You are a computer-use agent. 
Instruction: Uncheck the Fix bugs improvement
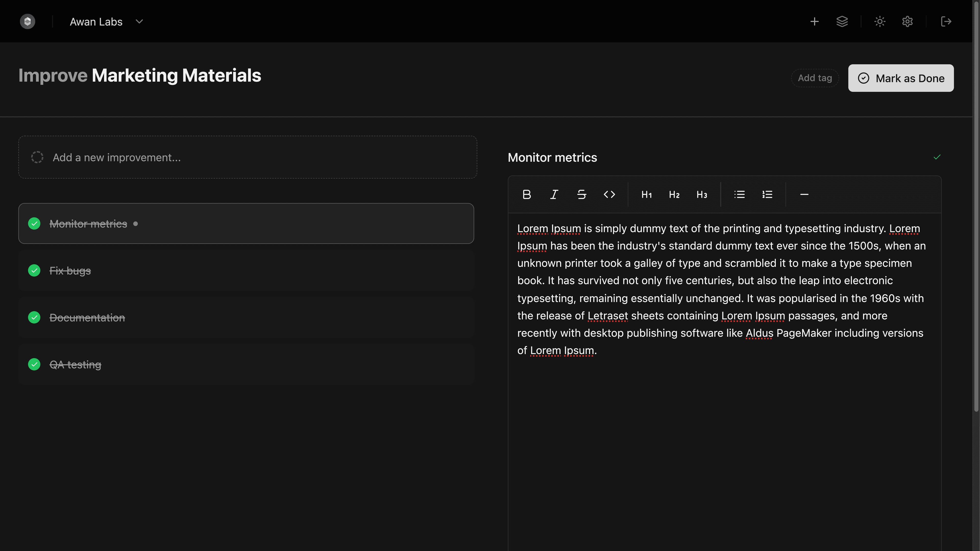tap(34, 270)
